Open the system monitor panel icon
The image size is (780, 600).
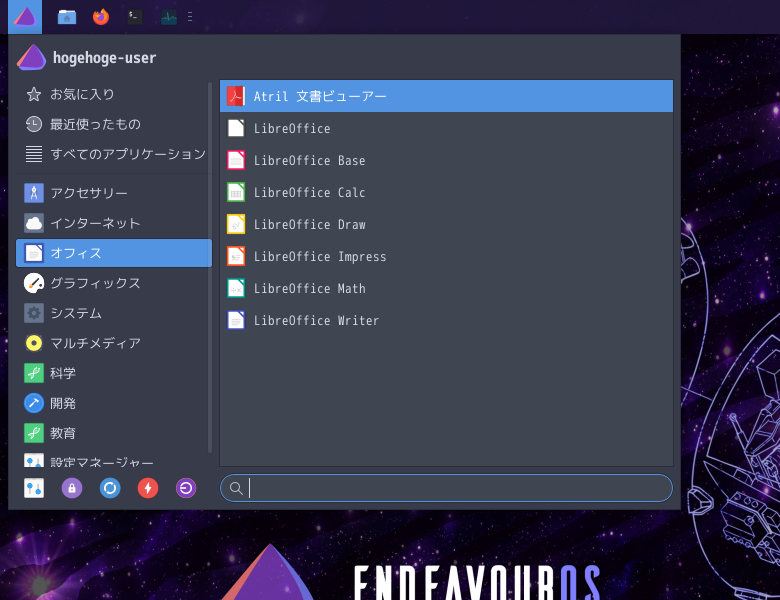(169, 17)
